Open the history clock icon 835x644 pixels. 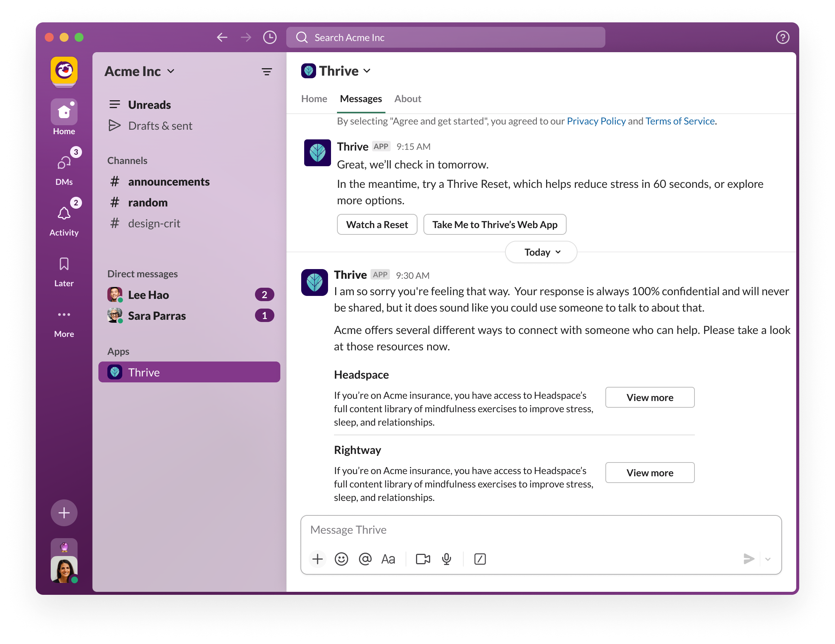click(x=270, y=38)
